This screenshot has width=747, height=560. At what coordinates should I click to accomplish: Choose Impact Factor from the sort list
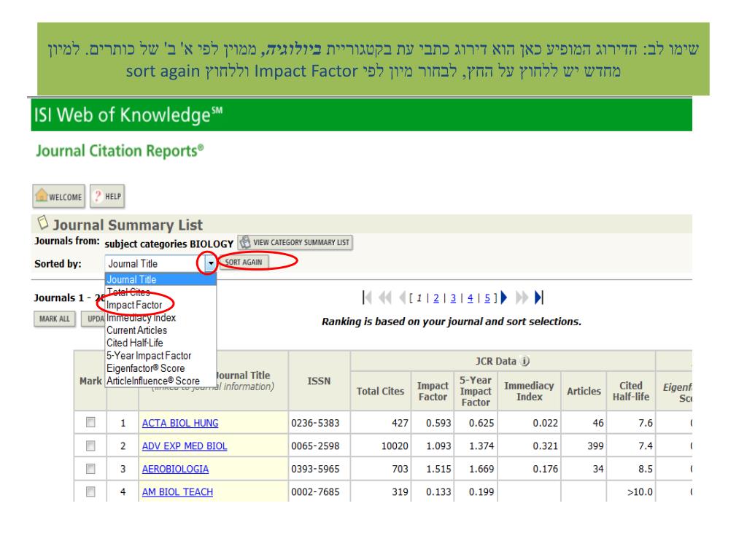[x=160, y=305]
